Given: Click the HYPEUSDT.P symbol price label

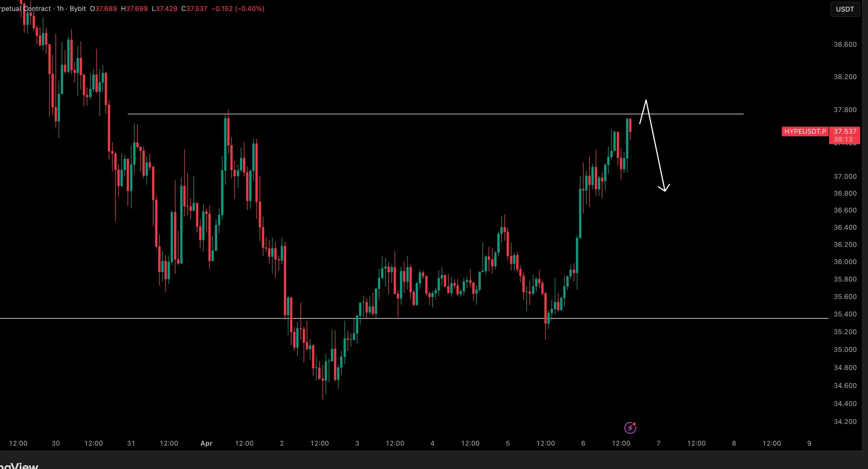Looking at the screenshot, I should tap(805, 131).
